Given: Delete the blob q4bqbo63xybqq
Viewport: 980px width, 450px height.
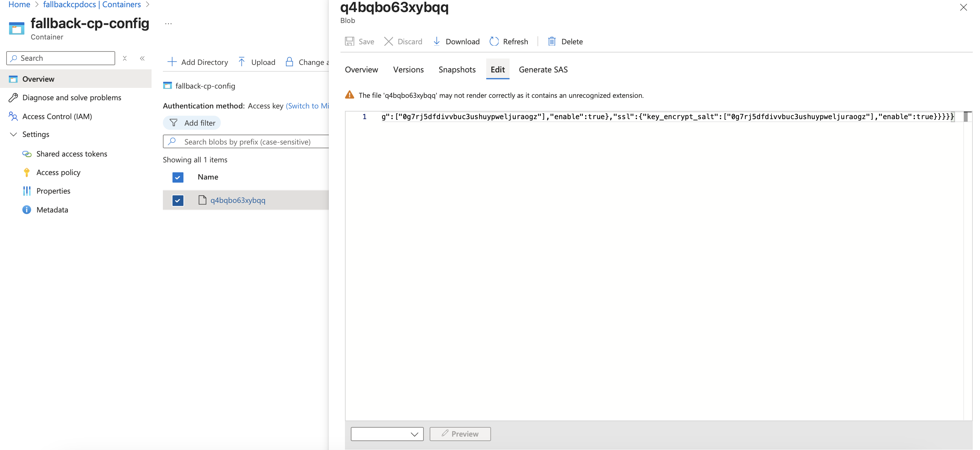Looking at the screenshot, I should (x=565, y=42).
